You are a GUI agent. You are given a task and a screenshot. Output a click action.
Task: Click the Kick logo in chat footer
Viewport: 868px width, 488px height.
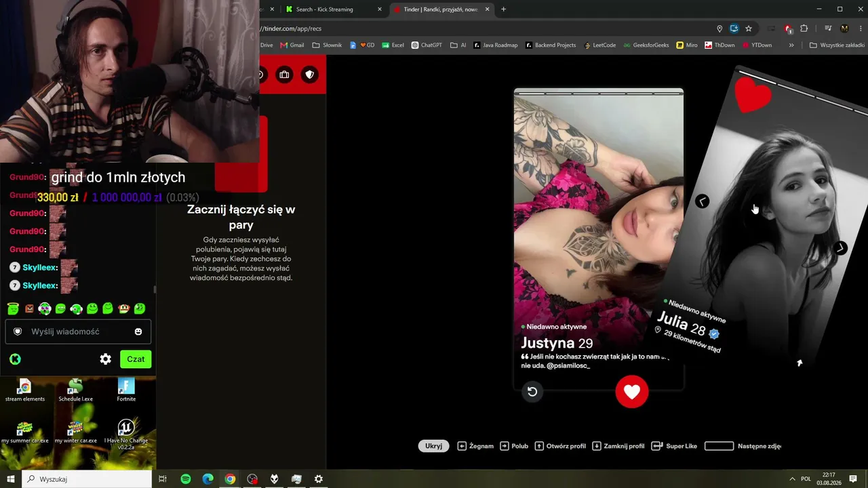15,359
